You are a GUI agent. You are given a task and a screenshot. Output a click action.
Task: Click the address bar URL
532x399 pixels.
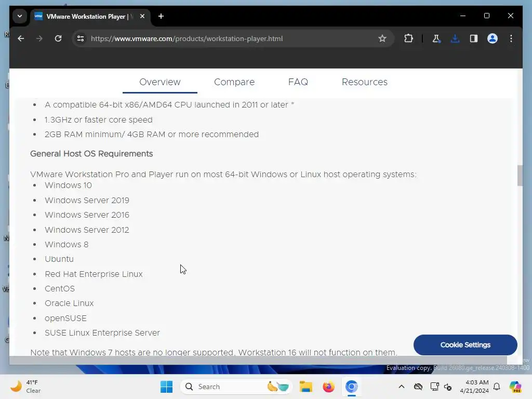pos(187,38)
